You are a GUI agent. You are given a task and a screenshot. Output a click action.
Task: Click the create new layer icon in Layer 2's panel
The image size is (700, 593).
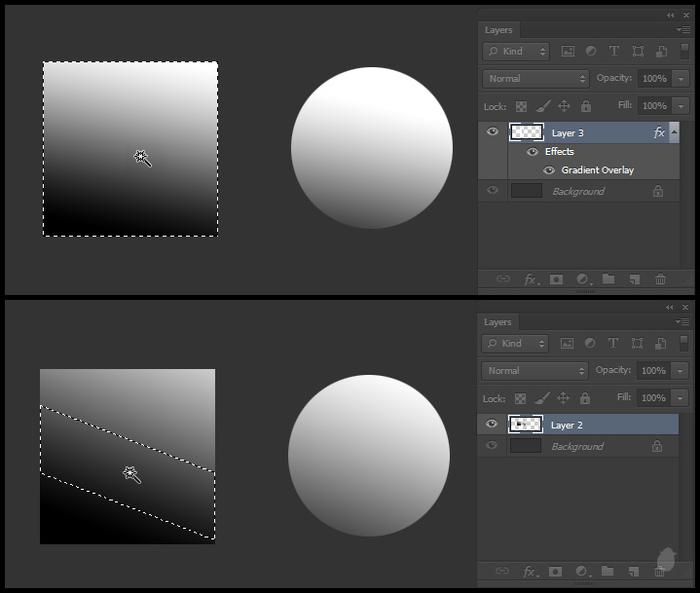click(x=634, y=572)
